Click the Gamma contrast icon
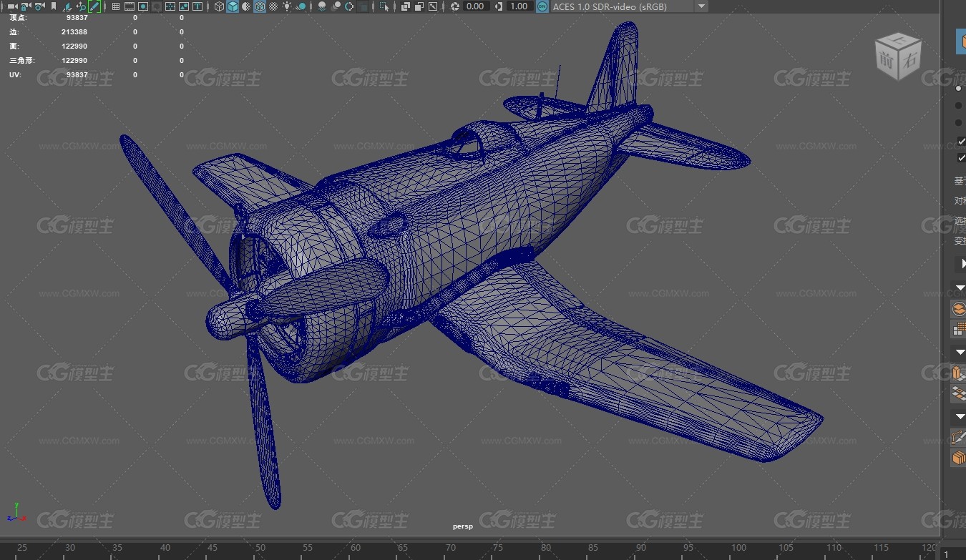The width and height of the screenshot is (966, 560). pyautogui.click(x=498, y=6)
